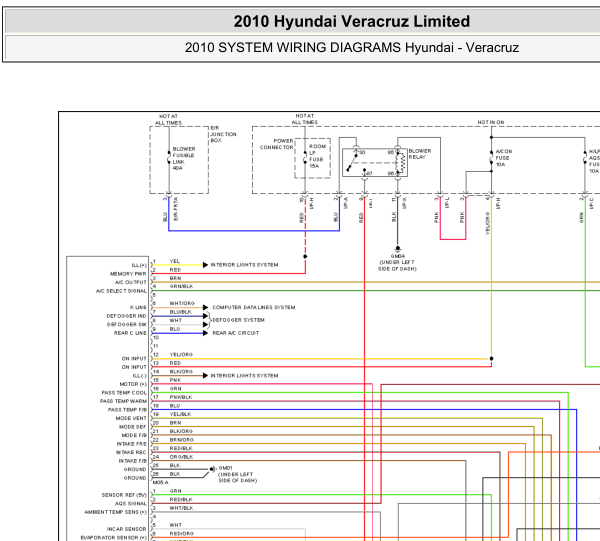Click the '2010 Hyundai Veracruz Limited' title
The width and height of the screenshot is (600, 541).
pyautogui.click(x=351, y=21)
